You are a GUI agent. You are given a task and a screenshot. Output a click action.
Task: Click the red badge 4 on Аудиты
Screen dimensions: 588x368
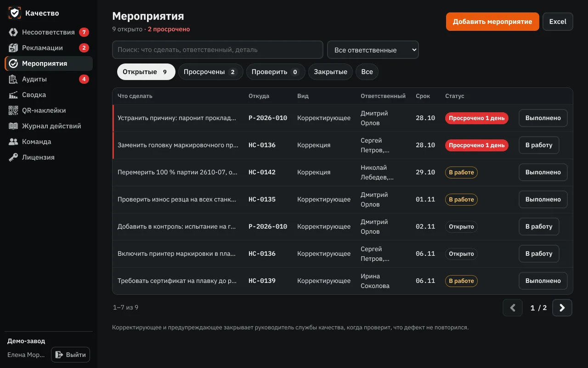(x=84, y=79)
